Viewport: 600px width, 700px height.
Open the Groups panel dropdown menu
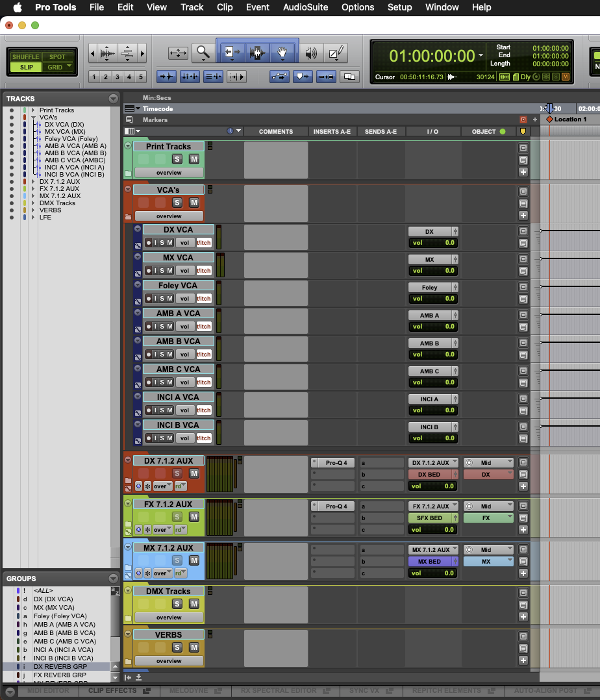(x=114, y=579)
